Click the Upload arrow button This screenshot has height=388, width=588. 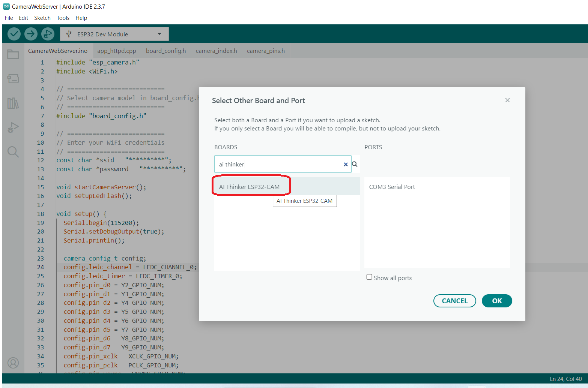tap(31, 34)
